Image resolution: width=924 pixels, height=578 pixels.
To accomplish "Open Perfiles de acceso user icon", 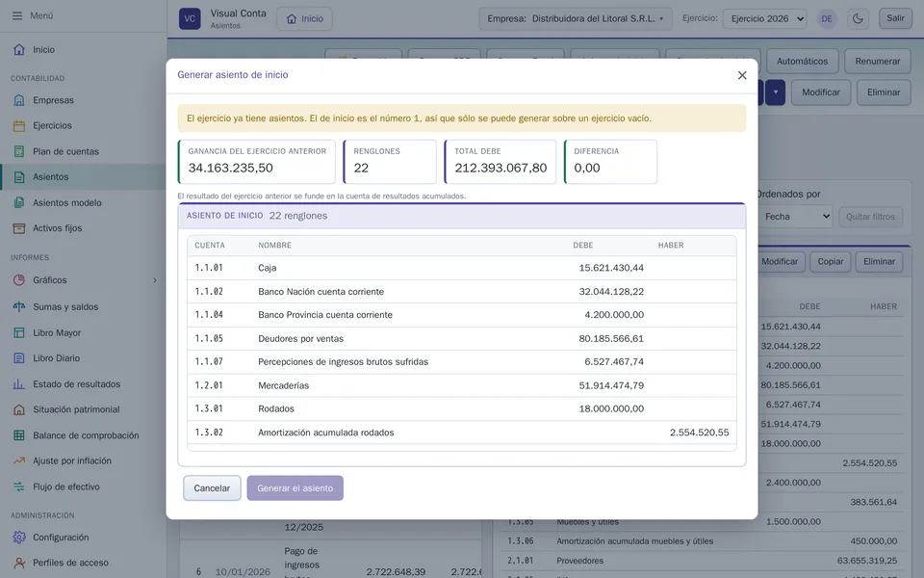I will click(19, 563).
